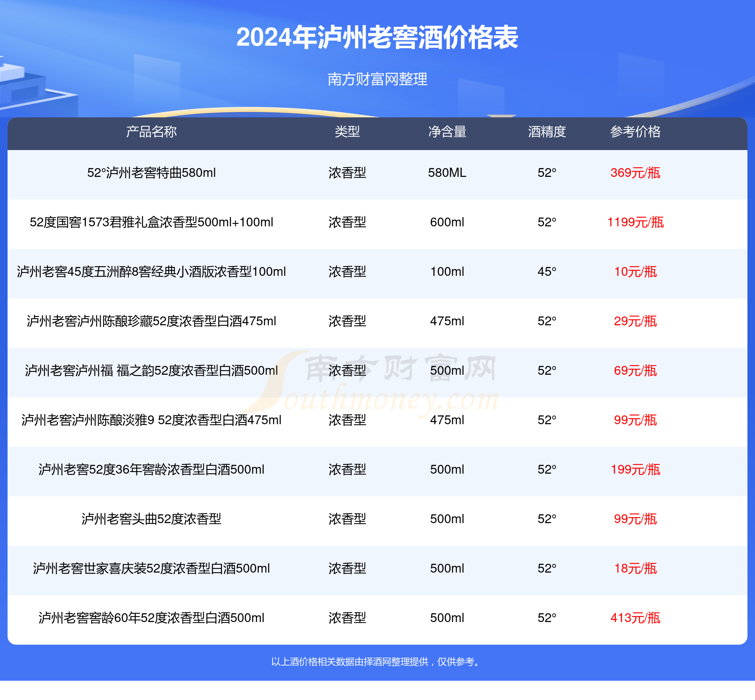Click the subtitle 南方财富网整理
Image resolution: width=755 pixels, height=700 pixels.
377,79
